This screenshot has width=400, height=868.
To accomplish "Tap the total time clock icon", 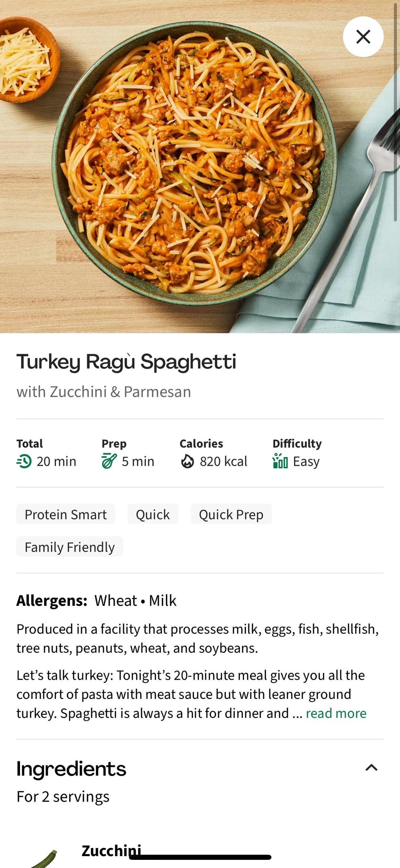I will (x=24, y=462).
